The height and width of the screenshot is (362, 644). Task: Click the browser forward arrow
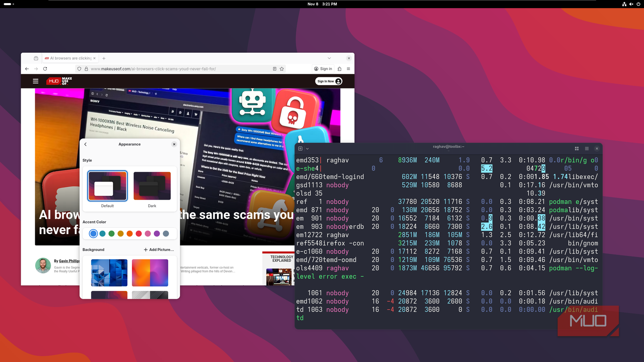click(36, 69)
